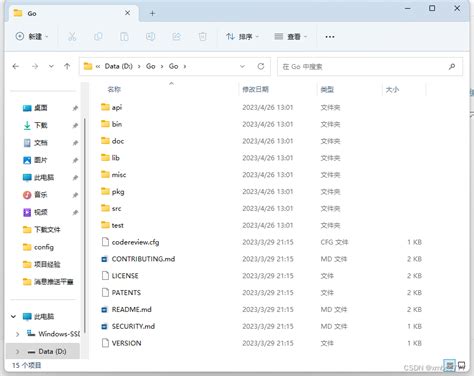The width and height of the screenshot is (474, 376).
Task: Select the src folder
Action: point(111,208)
